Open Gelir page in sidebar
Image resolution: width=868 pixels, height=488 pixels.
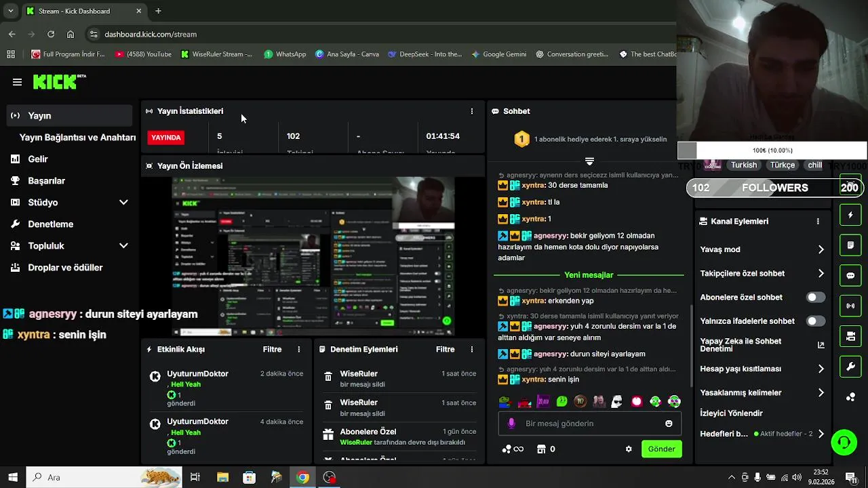(x=38, y=159)
